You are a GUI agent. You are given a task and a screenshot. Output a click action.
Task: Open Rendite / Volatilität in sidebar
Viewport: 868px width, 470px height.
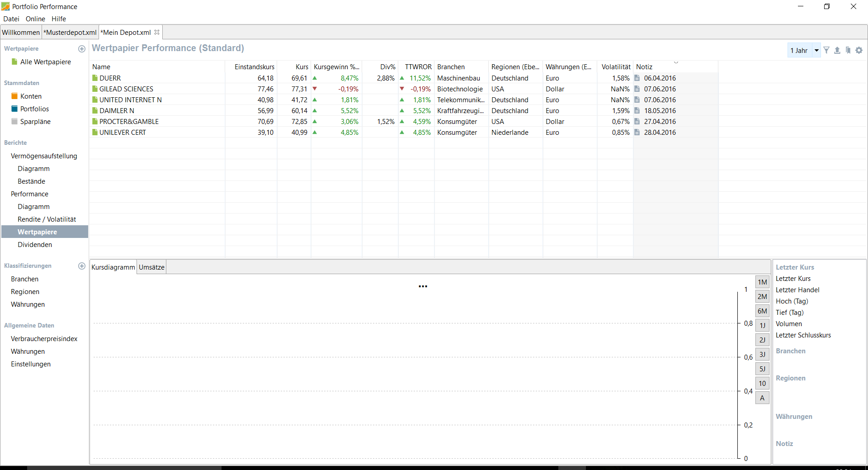click(47, 219)
